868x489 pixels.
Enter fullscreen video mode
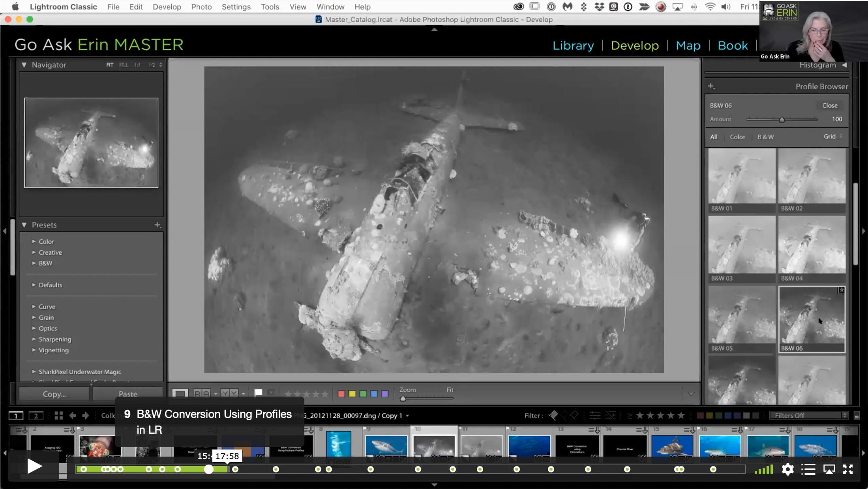click(848, 469)
